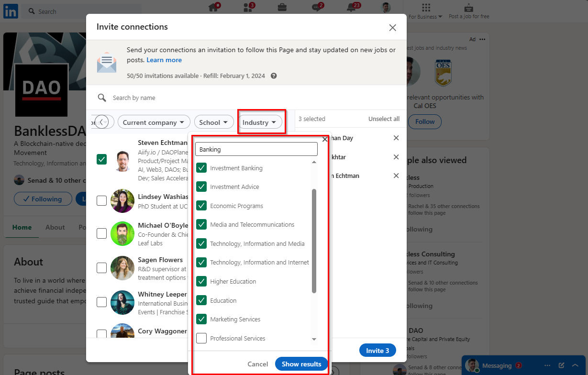The image size is (588, 375).
Task: Open the Learn more link
Action: point(164,60)
